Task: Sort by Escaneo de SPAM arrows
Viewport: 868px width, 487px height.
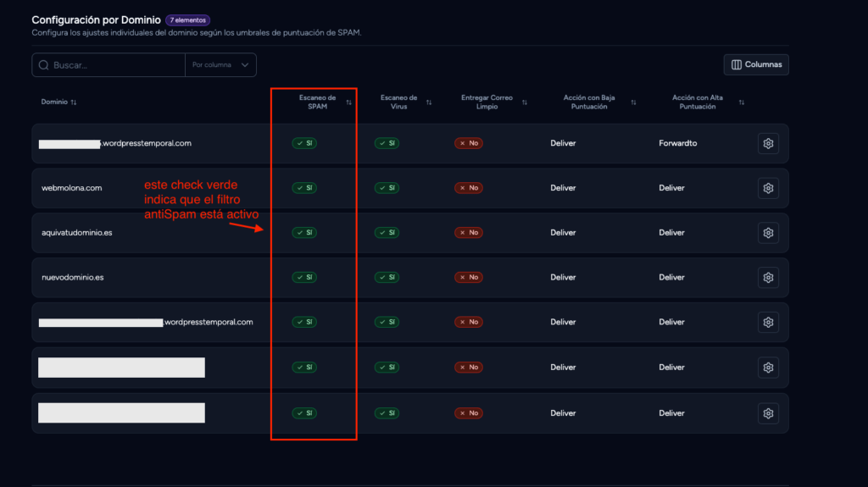Action: tap(348, 102)
